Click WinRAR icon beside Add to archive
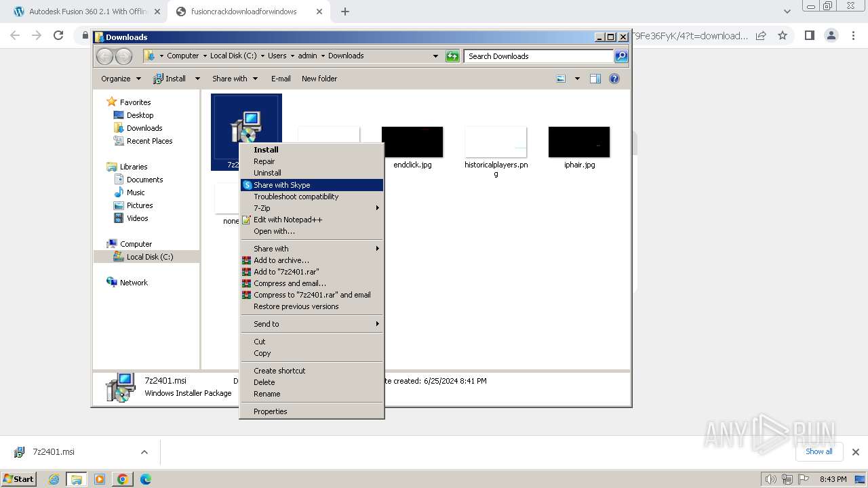Screen dimensions: 868x488 (x=247, y=260)
